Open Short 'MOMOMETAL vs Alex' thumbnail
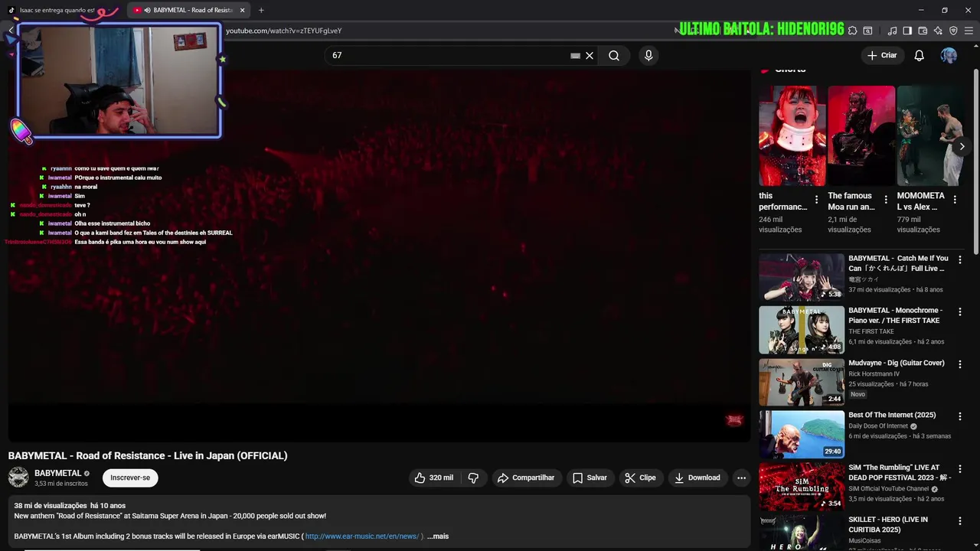Viewport: 980px width, 551px height. tap(930, 135)
